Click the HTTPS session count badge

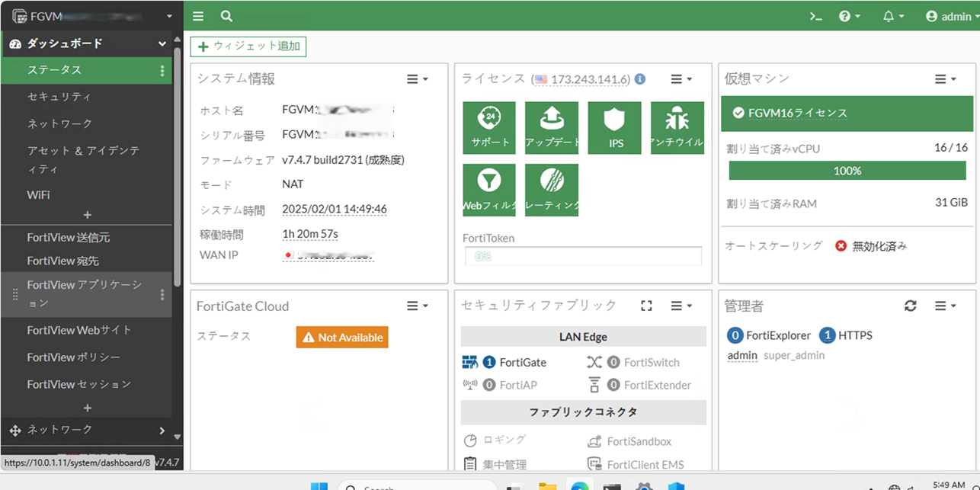tap(827, 335)
